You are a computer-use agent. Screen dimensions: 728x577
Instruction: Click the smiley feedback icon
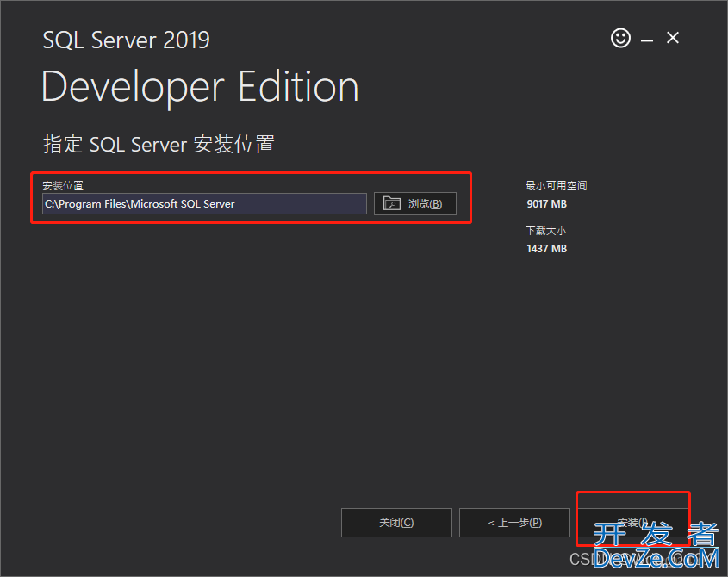coord(620,38)
